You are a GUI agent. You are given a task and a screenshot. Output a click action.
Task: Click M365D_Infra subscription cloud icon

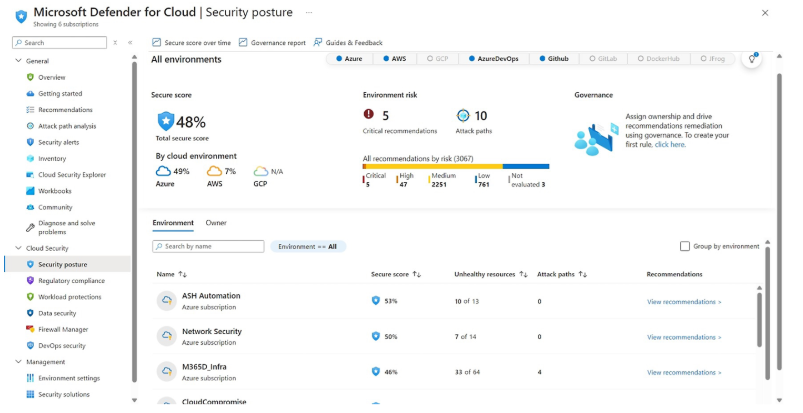pos(166,371)
